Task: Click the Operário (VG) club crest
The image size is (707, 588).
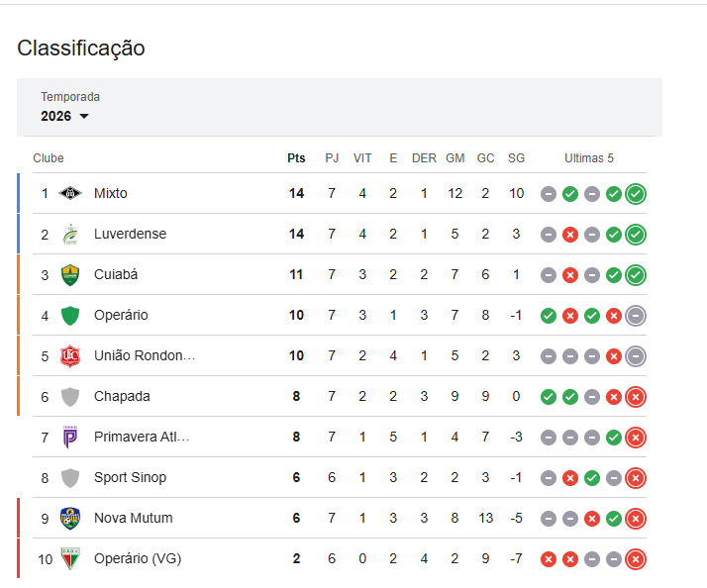Action: pos(69,558)
